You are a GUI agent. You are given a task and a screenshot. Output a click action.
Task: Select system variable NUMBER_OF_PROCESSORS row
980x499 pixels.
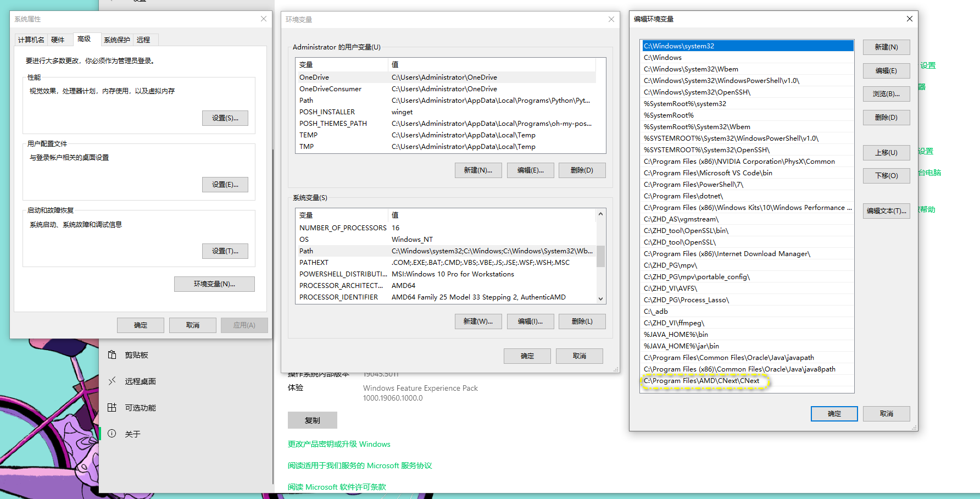[x=446, y=228]
